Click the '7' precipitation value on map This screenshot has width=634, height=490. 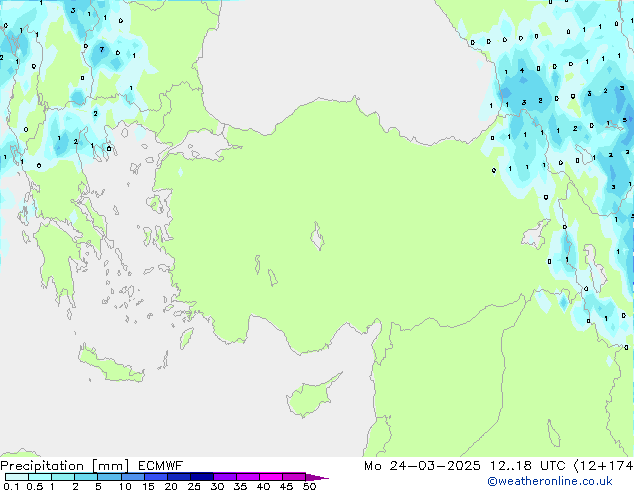[101, 49]
